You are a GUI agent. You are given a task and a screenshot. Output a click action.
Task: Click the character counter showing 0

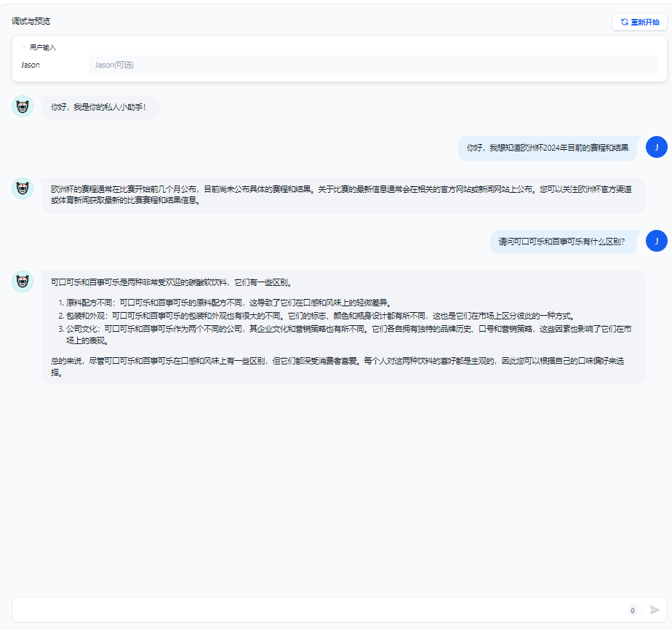click(x=633, y=610)
